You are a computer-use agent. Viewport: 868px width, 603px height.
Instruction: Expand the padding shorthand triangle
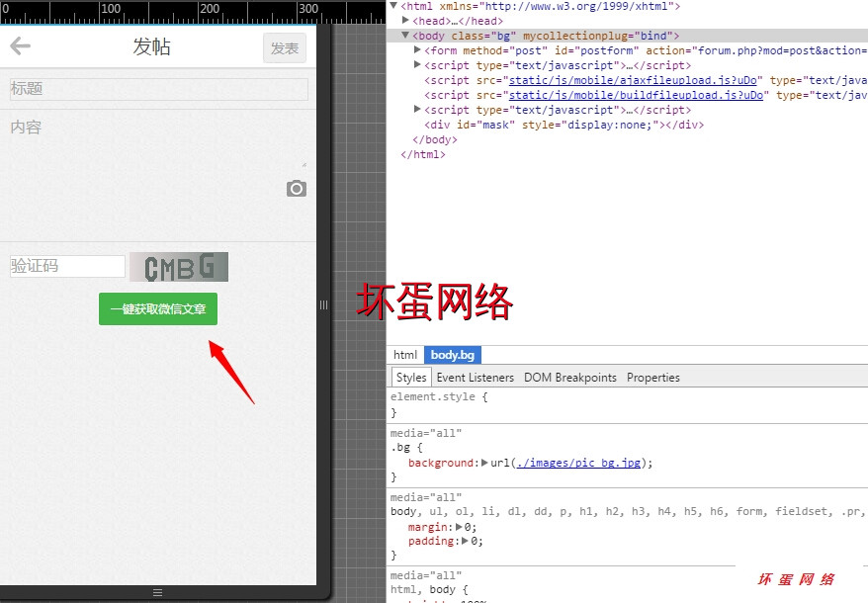[466, 541]
